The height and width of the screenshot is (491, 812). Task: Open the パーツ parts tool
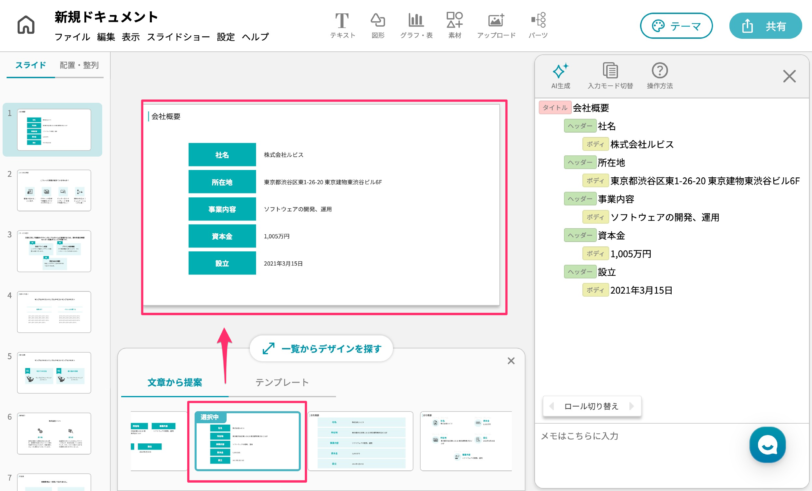coord(538,25)
